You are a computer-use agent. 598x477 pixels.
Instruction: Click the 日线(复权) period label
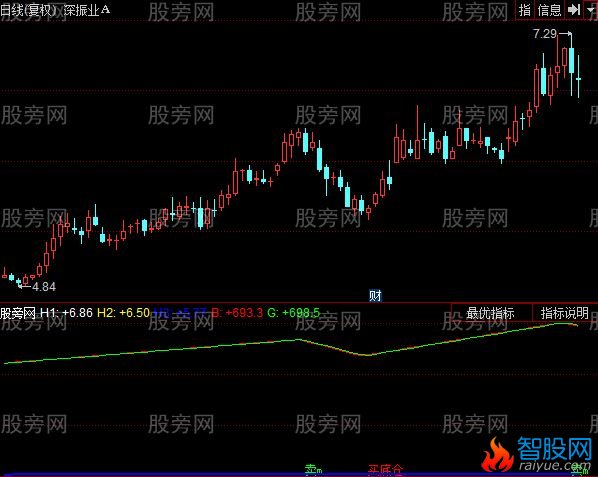pyautogui.click(x=28, y=10)
